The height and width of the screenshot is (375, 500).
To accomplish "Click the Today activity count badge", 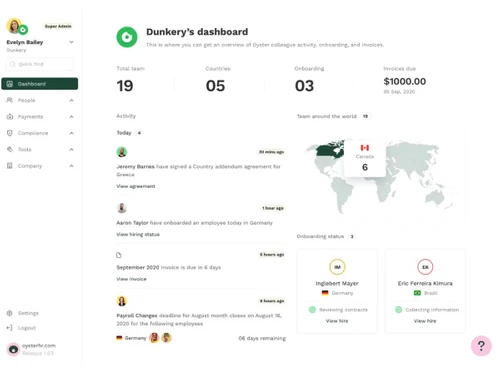I will pos(139,133).
